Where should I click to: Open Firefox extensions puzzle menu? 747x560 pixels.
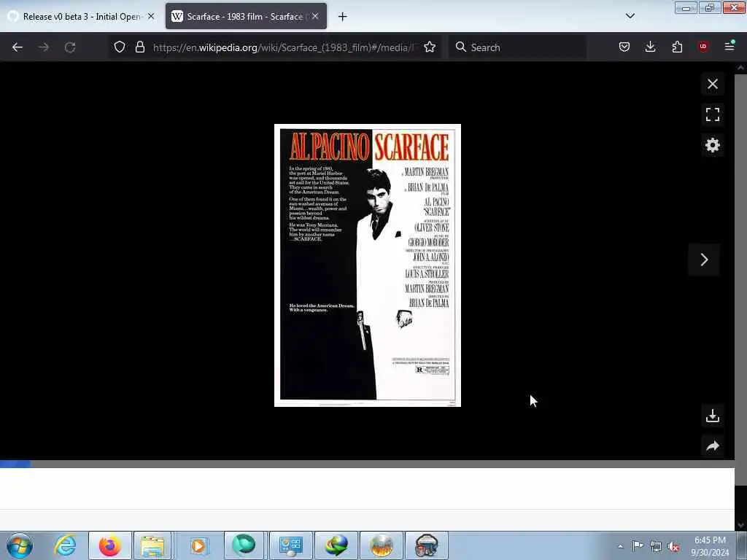point(677,47)
